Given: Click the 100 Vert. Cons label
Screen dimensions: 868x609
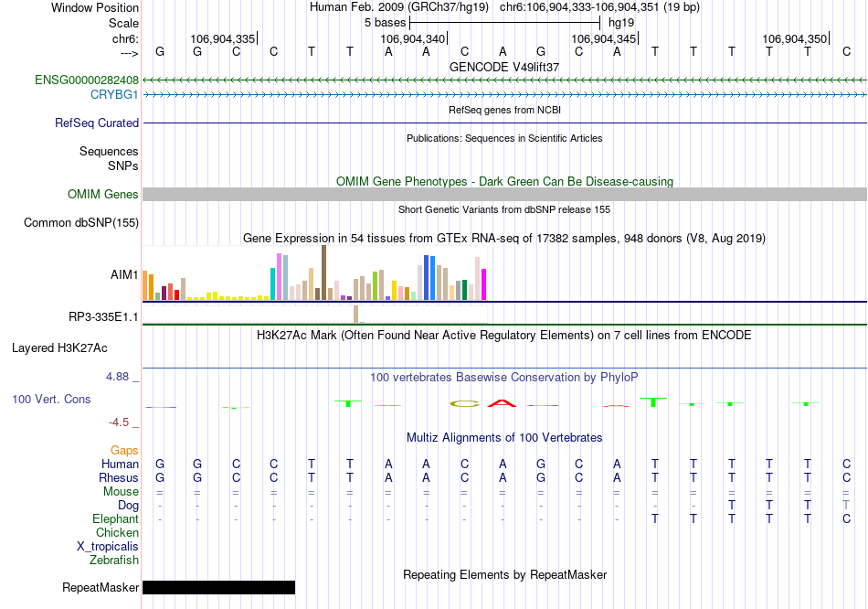Looking at the screenshot, I should tap(51, 399).
